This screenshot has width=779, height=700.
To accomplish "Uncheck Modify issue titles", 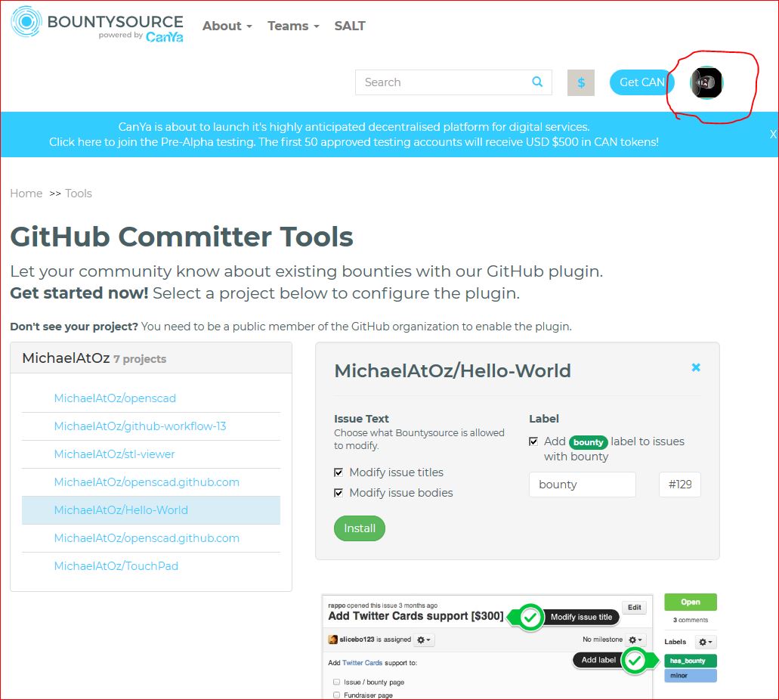I will pos(338,472).
